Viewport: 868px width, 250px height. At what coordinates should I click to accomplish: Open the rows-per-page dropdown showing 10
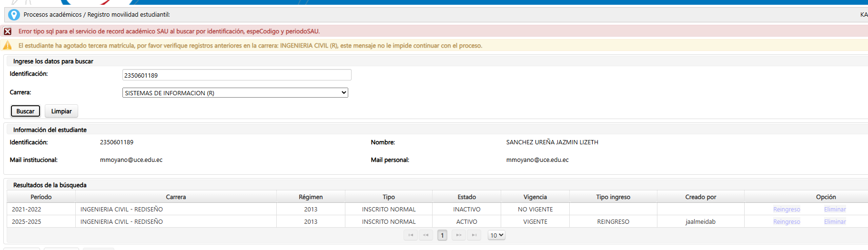click(496, 235)
